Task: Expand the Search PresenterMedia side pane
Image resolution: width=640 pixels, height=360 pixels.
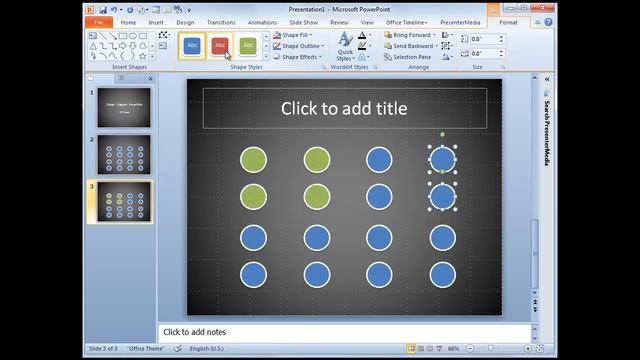Action: (x=547, y=79)
